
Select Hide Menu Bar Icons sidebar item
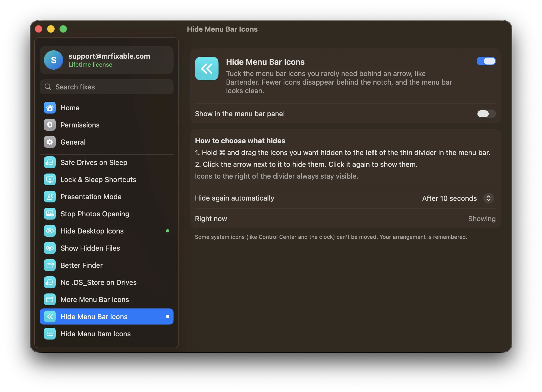[107, 316]
